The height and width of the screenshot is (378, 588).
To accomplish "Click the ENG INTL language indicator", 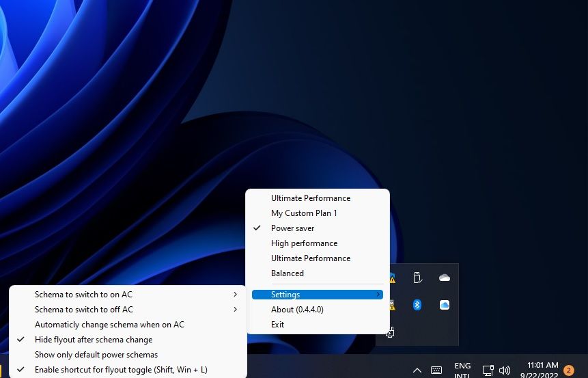I will [462, 370].
